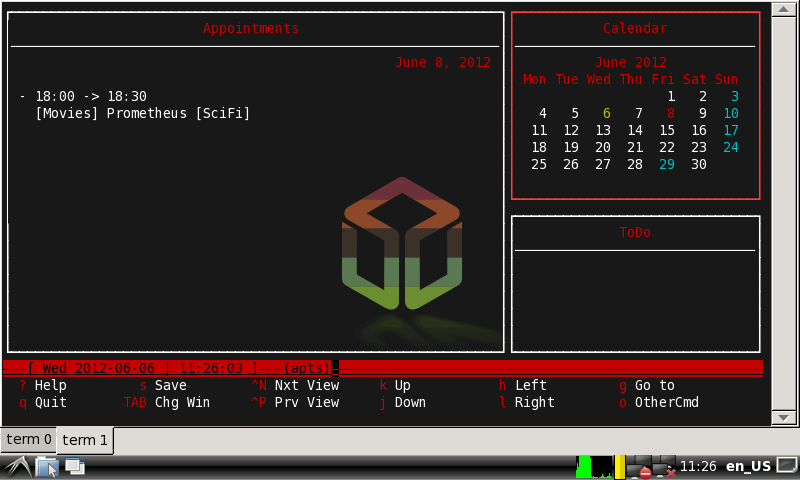The height and width of the screenshot is (480, 800).
Task: Click the terminal vertical scrollbar track
Action: tap(784, 213)
